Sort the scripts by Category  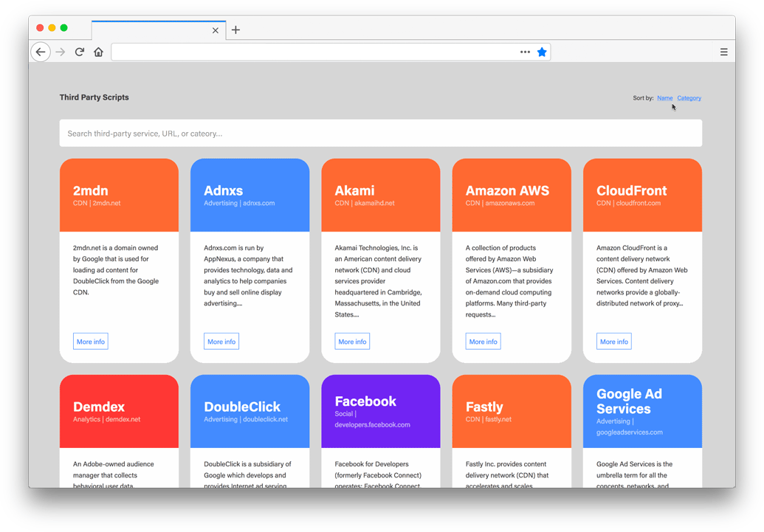point(689,98)
